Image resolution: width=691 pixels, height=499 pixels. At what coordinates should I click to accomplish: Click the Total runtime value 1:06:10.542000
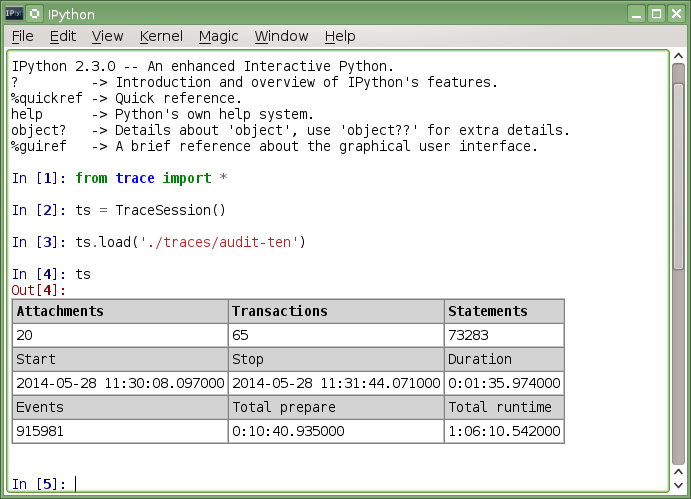(504, 432)
